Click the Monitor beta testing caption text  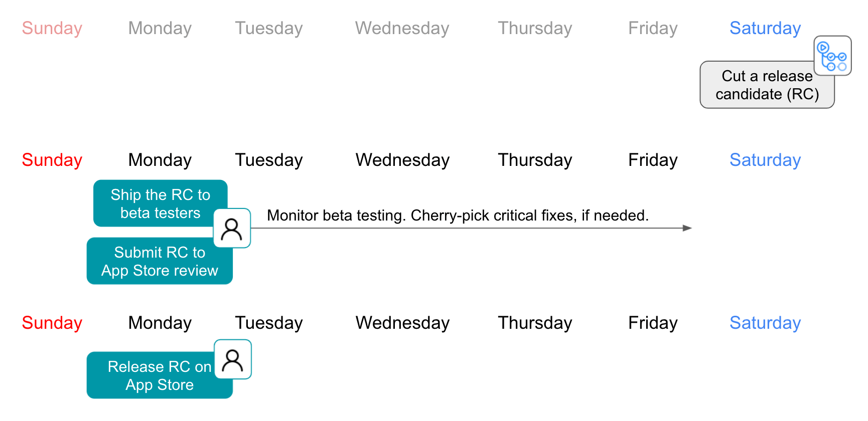pos(458,216)
